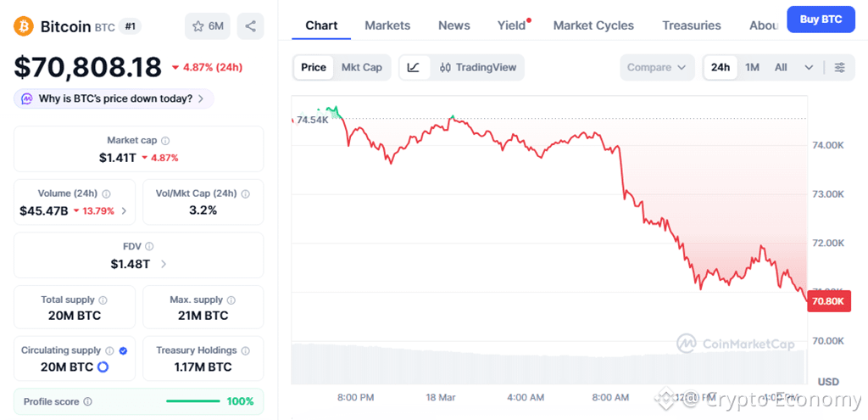Click the FDV info icon
868x420 pixels.
tap(149, 246)
